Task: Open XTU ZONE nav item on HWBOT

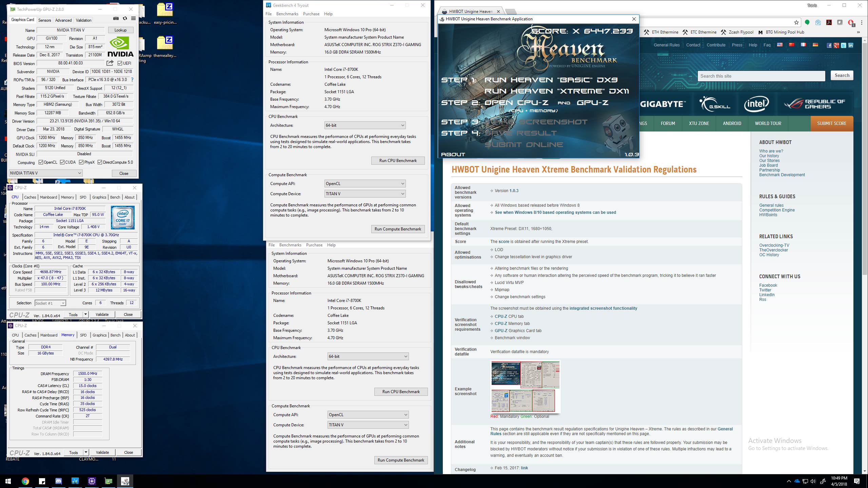Action: click(x=699, y=123)
